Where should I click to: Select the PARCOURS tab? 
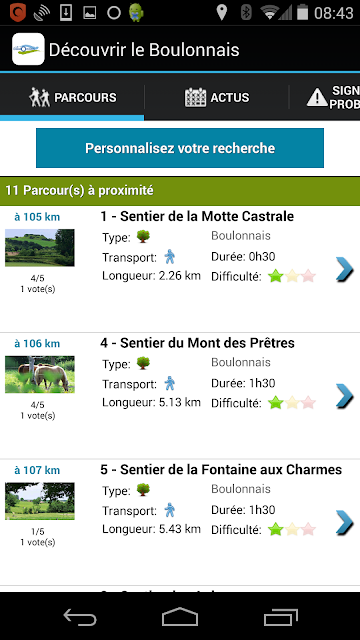point(72,98)
